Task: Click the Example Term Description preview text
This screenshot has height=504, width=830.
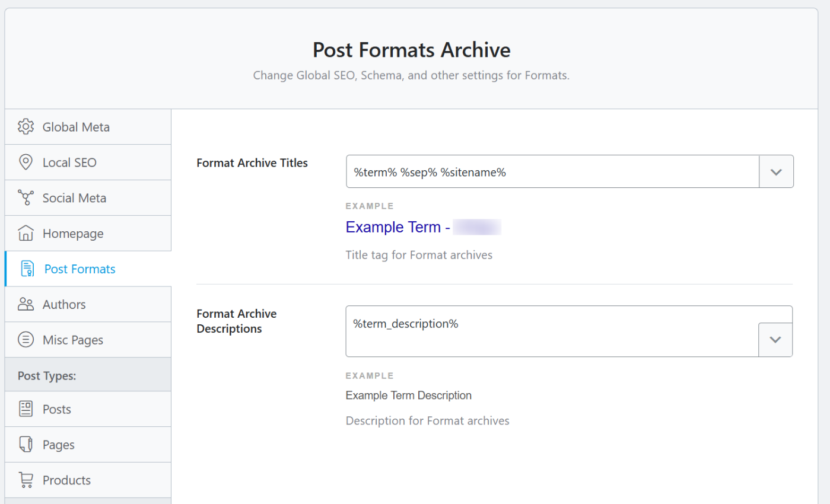Action: coord(409,395)
